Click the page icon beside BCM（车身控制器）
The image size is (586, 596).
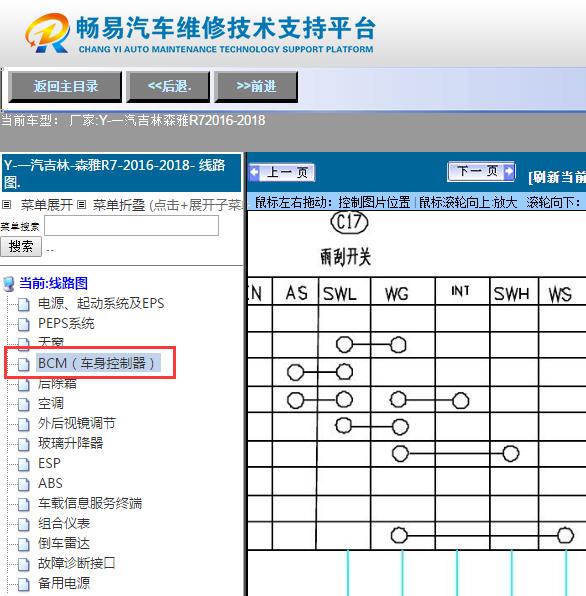(x=24, y=364)
